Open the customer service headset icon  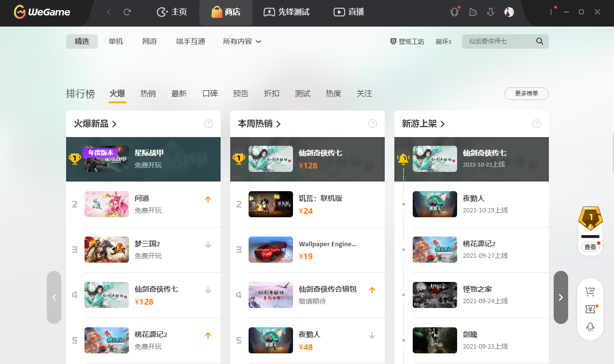coord(455,12)
